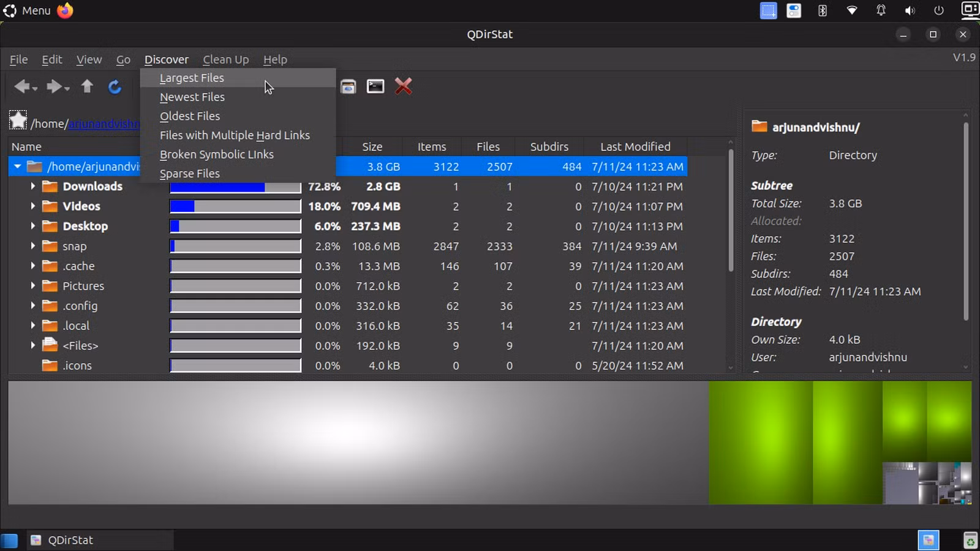Screen dimensions: 980x551
Task: Click the show desktop icon at bottom left
Action: pyautogui.click(x=9, y=541)
